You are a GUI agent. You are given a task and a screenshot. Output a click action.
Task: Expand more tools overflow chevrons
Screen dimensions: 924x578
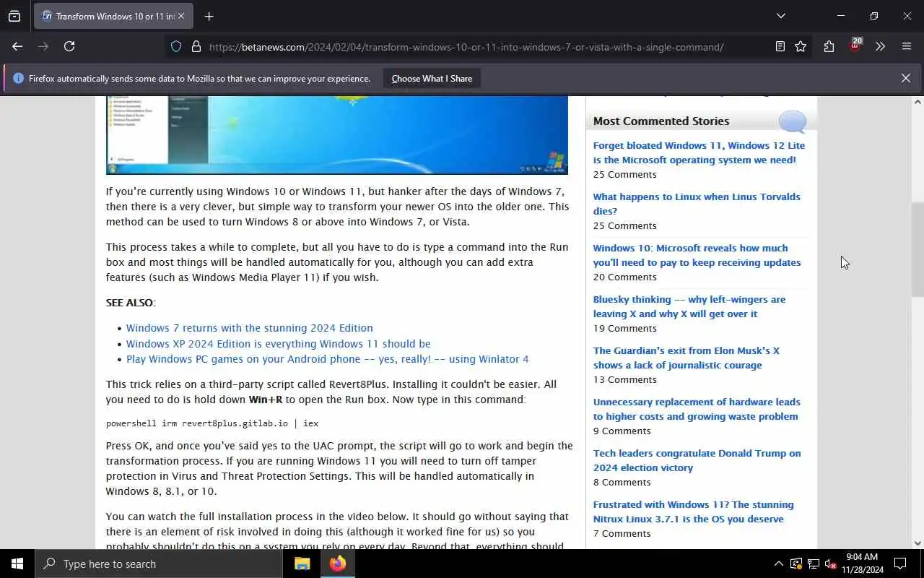click(880, 46)
